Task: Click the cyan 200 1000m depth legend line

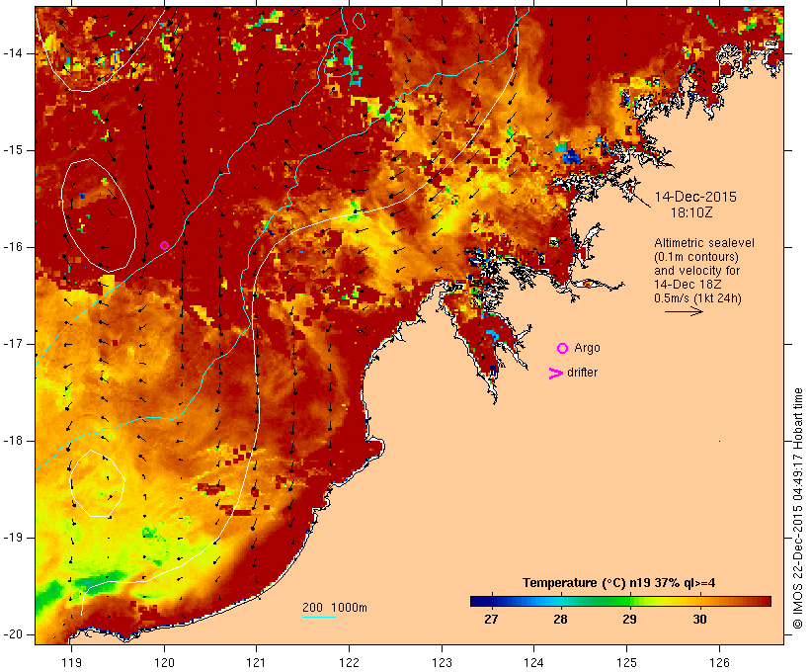Action: (x=319, y=618)
